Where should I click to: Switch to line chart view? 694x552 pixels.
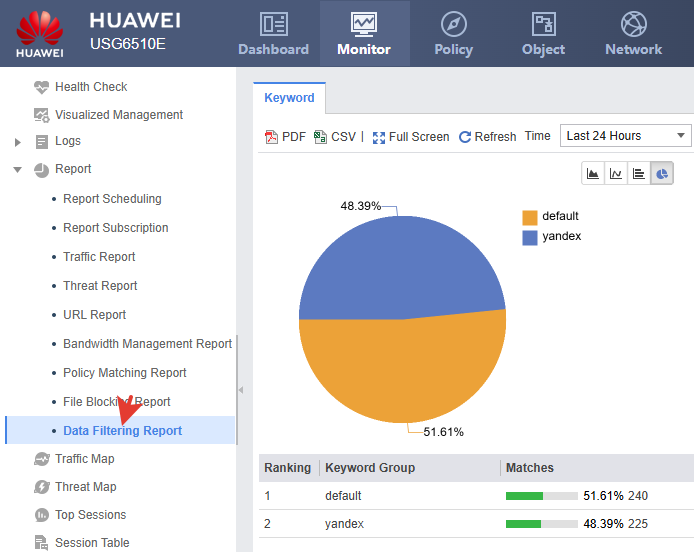(x=616, y=174)
